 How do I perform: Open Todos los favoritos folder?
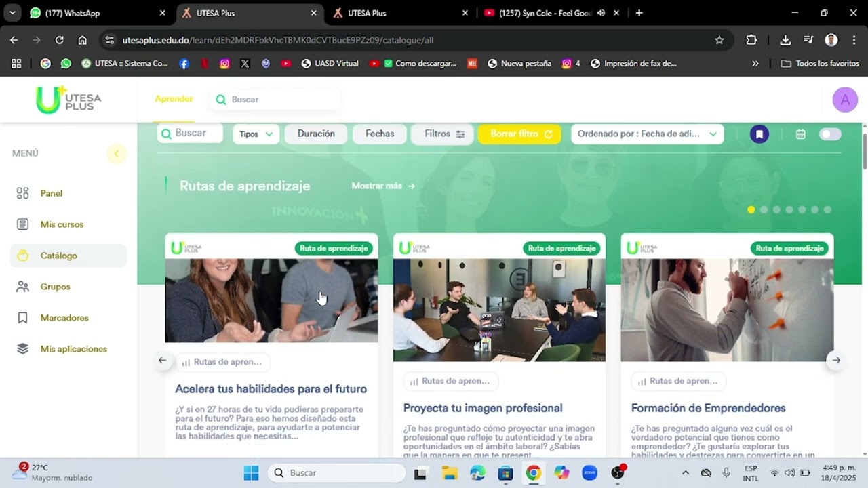821,64
